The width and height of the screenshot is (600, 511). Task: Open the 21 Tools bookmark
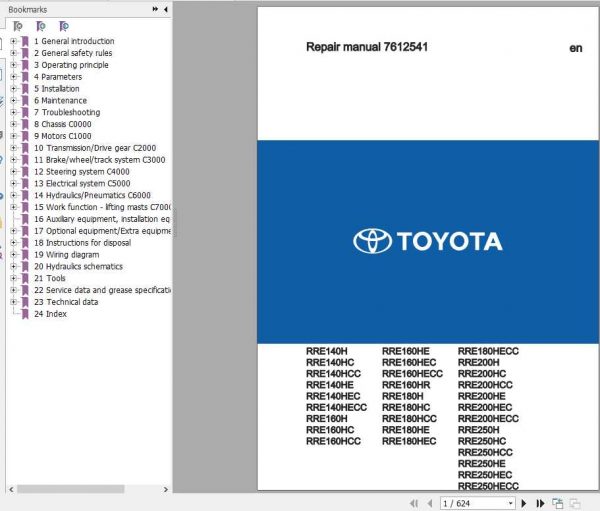50,278
